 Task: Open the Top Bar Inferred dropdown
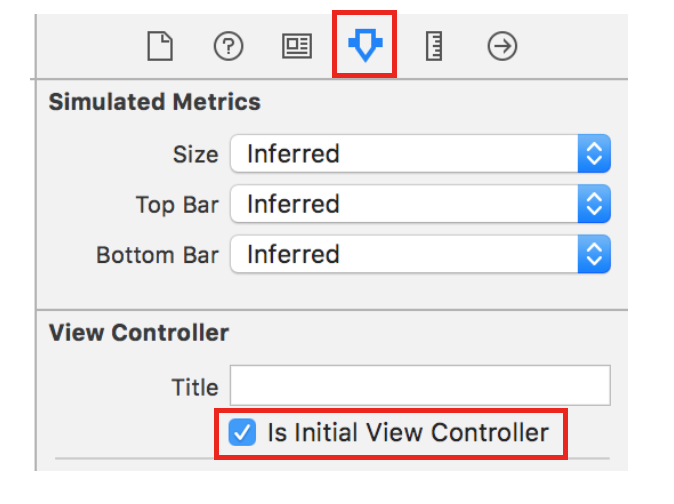(x=420, y=204)
